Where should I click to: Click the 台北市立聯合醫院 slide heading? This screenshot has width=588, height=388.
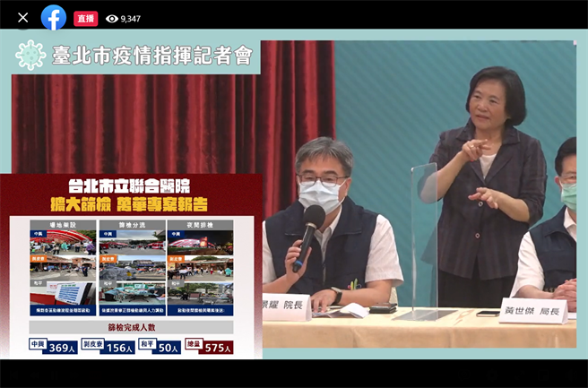click(x=129, y=186)
